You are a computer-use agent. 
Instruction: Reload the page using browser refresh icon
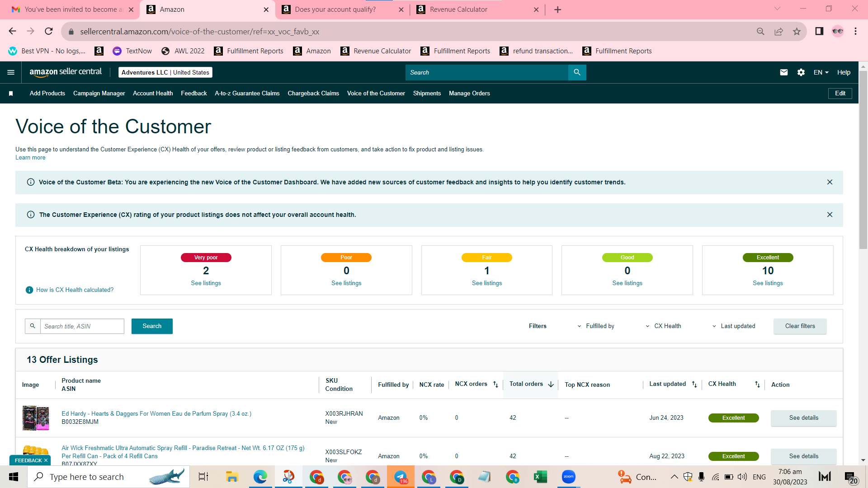tap(49, 31)
